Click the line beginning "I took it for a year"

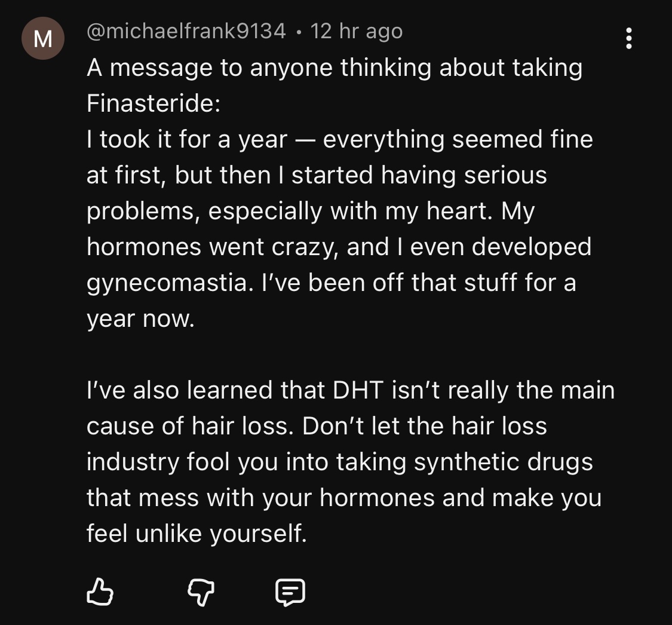(x=339, y=139)
